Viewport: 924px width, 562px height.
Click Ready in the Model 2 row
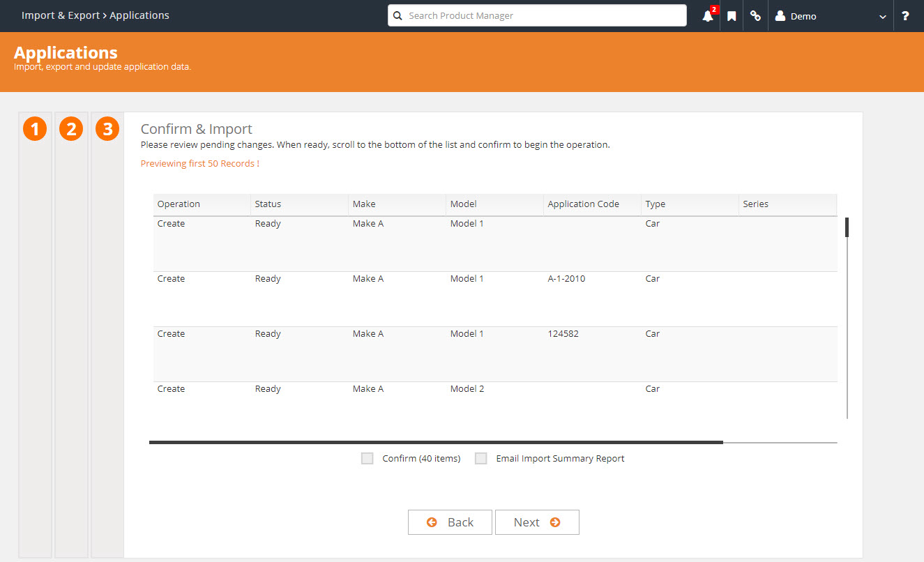click(268, 389)
